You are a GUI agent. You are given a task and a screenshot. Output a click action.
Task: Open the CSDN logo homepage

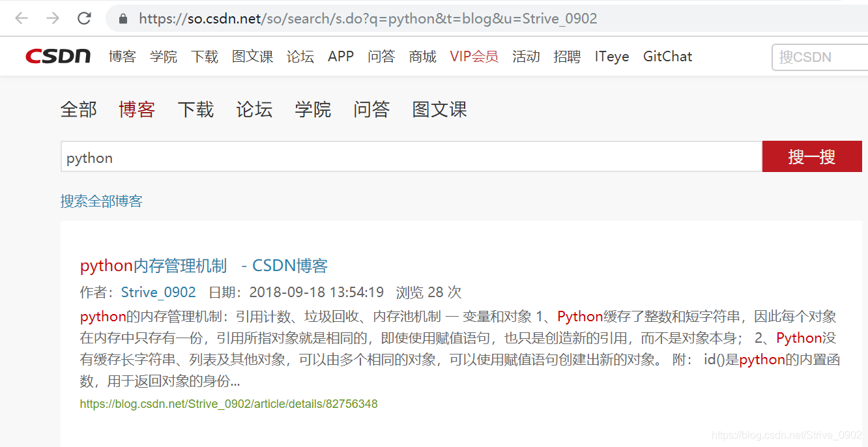(58, 56)
